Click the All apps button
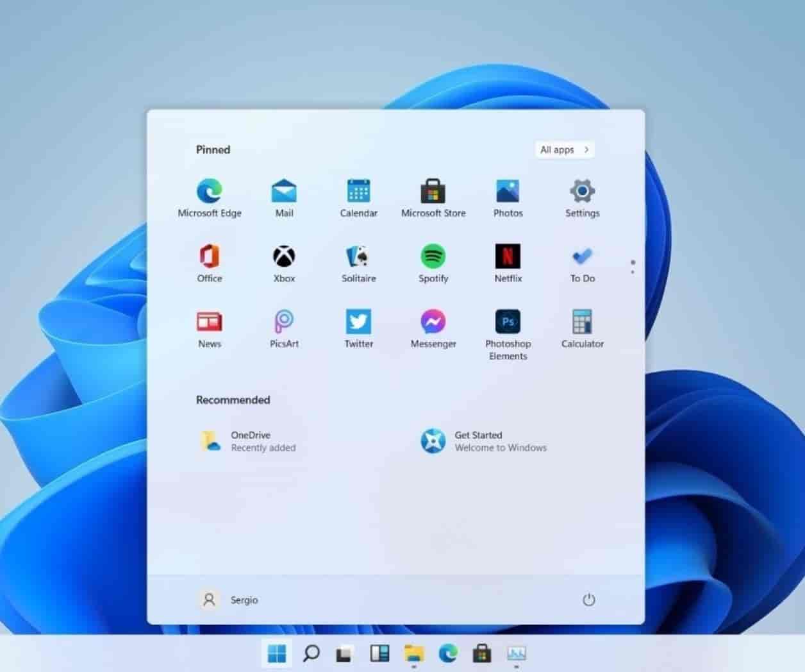 coord(565,149)
